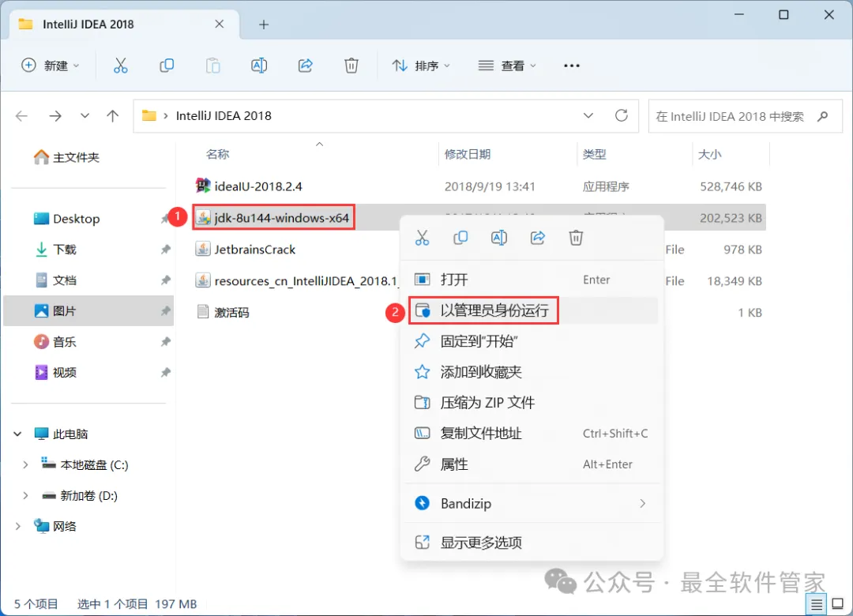Click Cut icon in context menu
853x616 pixels.
coord(422,238)
